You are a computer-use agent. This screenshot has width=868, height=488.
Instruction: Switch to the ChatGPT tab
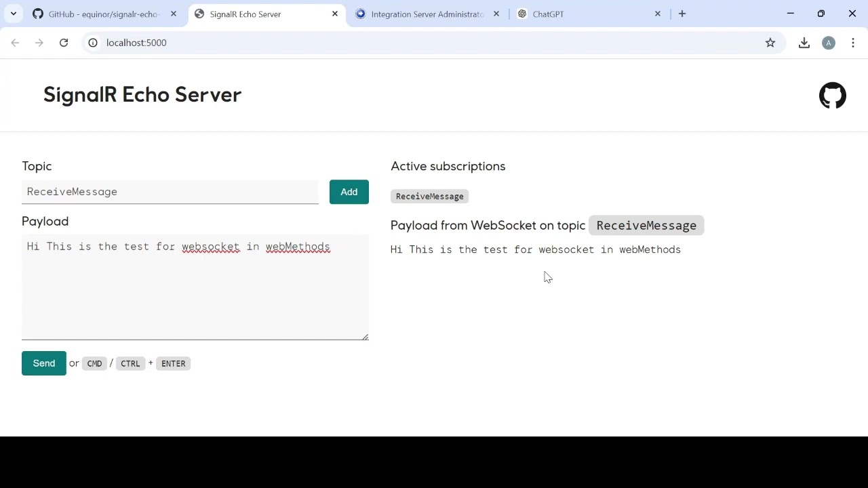click(589, 14)
